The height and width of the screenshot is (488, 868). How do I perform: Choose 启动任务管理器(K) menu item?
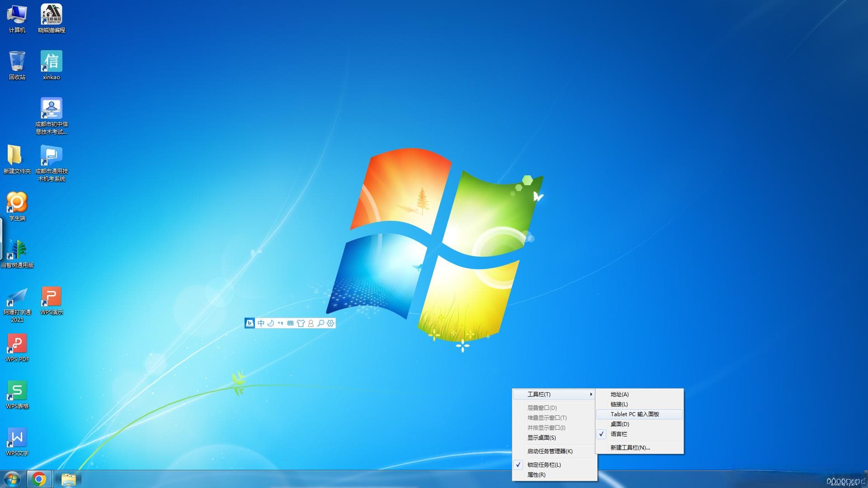pyautogui.click(x=554, y=451)
